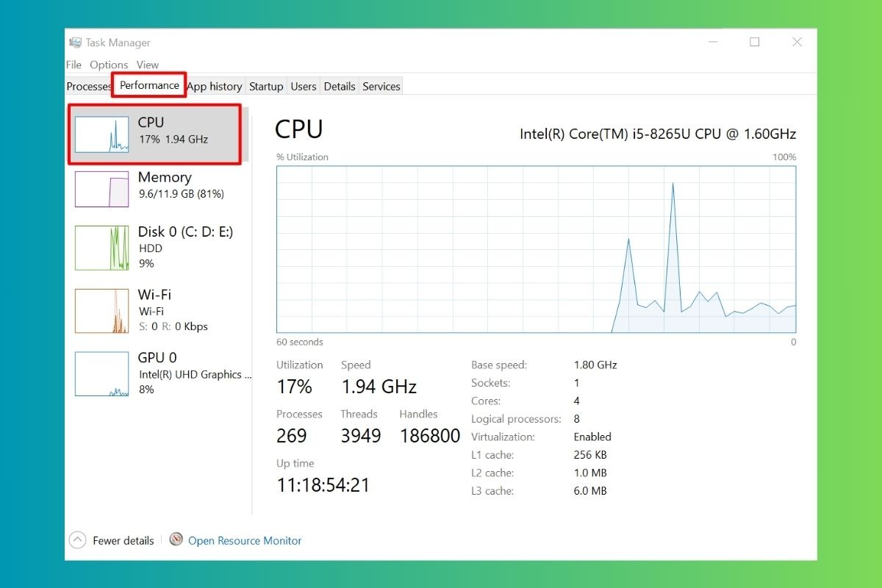Click the L1 cache 256 KB value
Viewport: 882px width, 588px height.
coord(590,455)
